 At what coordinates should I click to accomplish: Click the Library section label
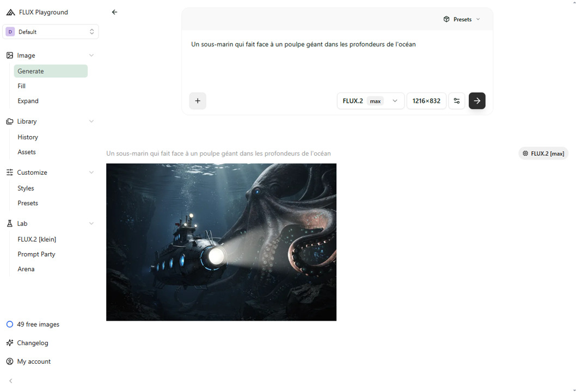coord(27,121)
